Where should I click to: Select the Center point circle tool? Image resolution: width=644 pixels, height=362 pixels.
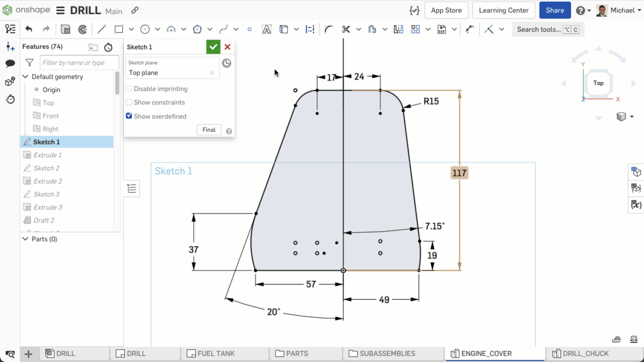coord(145,29)
